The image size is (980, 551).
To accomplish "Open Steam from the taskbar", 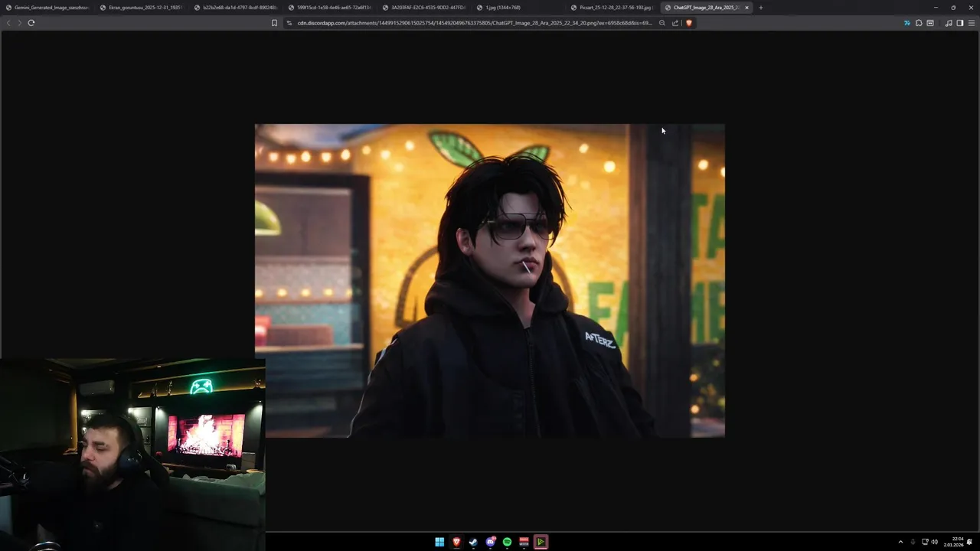I will pyautogui.click(x=473, y=542).
